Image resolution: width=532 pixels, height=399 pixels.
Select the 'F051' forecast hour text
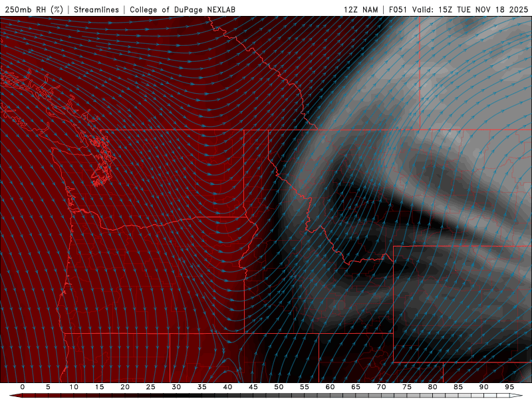click(398, 9)
